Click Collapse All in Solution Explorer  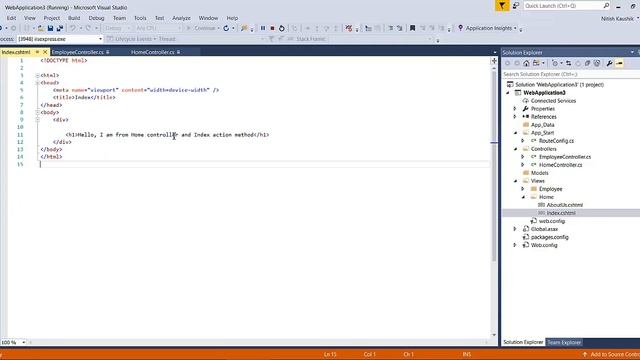[587, 63]
